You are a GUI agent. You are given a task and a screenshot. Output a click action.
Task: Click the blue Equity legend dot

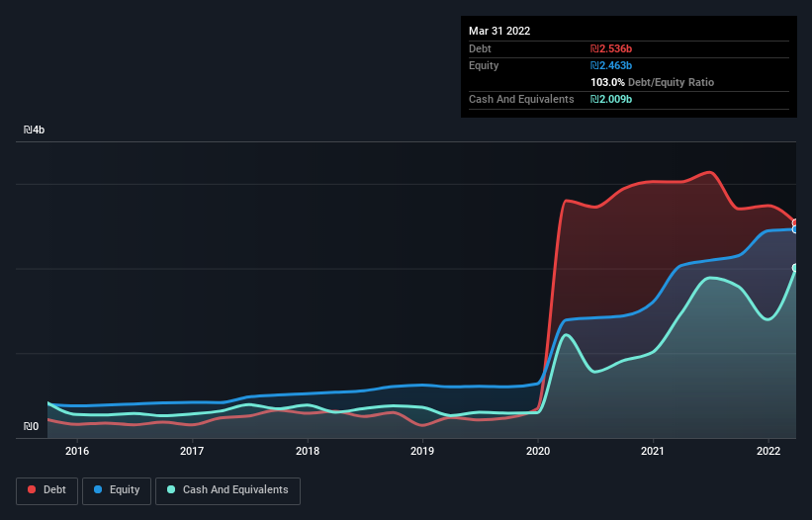pos(98,489)
